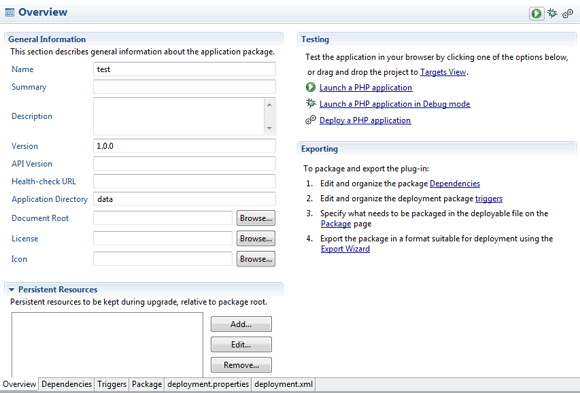
Task: Click Remove... in Persistent Resources
Action: [241, 365]
